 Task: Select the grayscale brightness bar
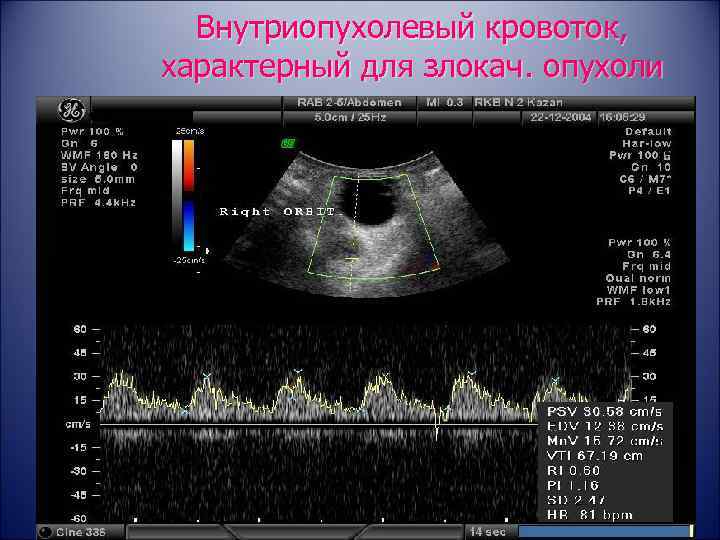click(x=177, y=195)
